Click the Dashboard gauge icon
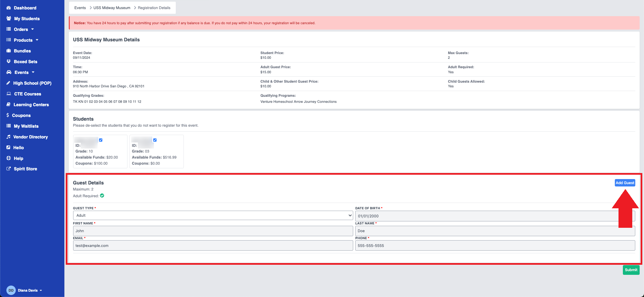 coord(9,8)
